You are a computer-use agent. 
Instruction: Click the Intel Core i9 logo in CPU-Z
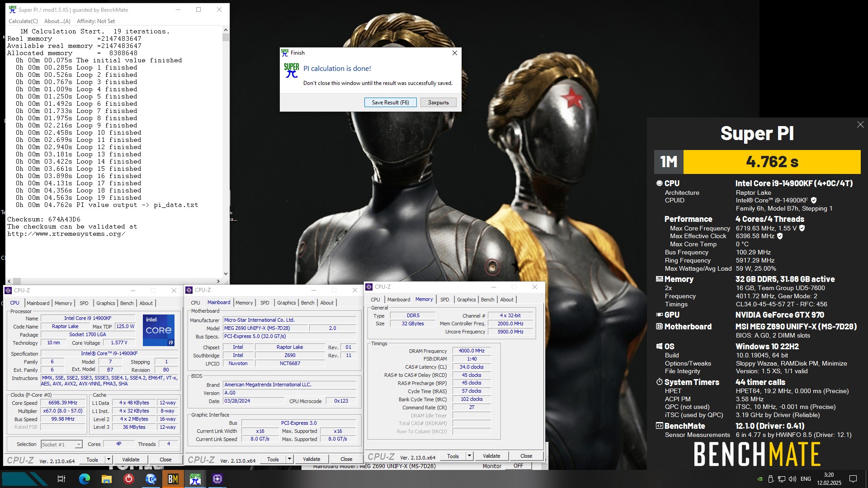(x=159, y=330)
